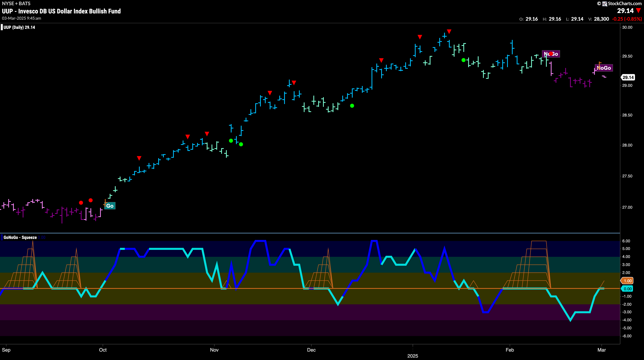The width and height of the screenshot is (644, 360).
Task: Click the Mar label on the date axis
Action: coord(602,350)
